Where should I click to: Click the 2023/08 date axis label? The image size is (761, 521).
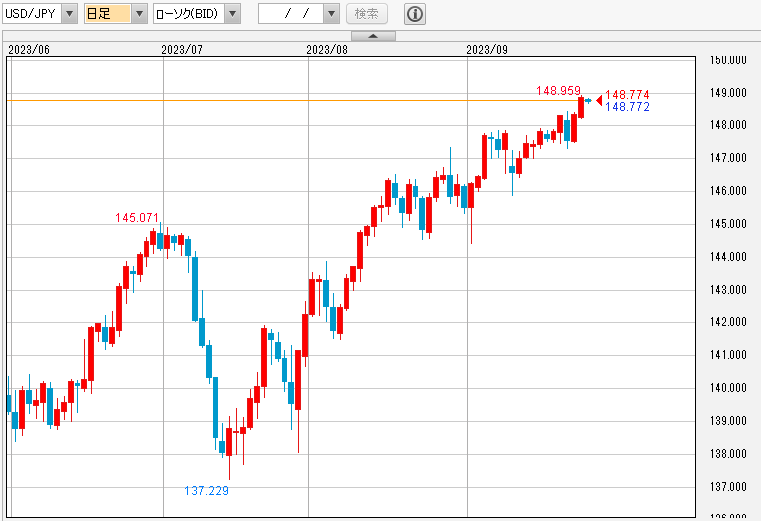point(327,50)
